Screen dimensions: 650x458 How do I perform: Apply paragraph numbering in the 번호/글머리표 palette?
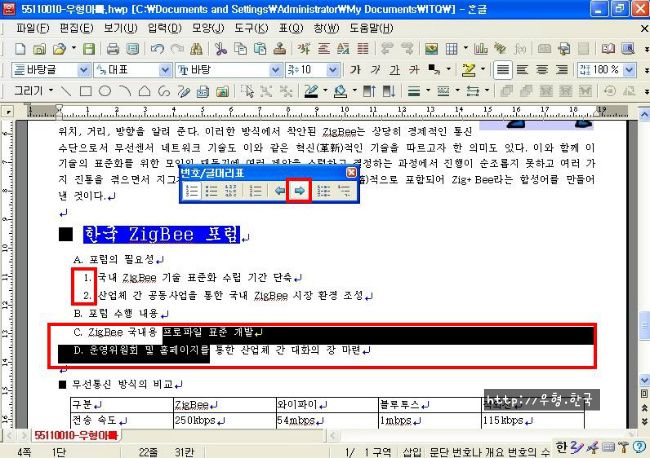192,191
